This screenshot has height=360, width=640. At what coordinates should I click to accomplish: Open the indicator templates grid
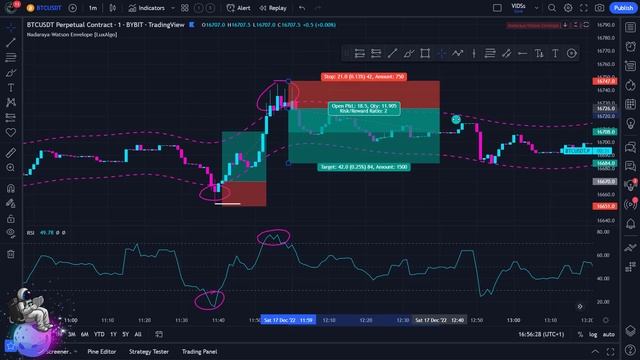(185, 8)
